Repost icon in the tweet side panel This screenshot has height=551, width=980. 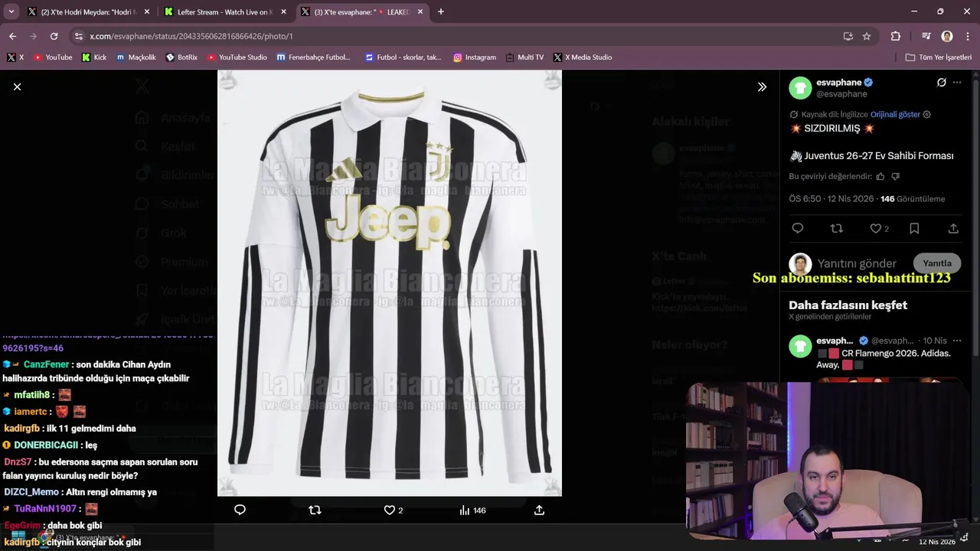(836, 228)
